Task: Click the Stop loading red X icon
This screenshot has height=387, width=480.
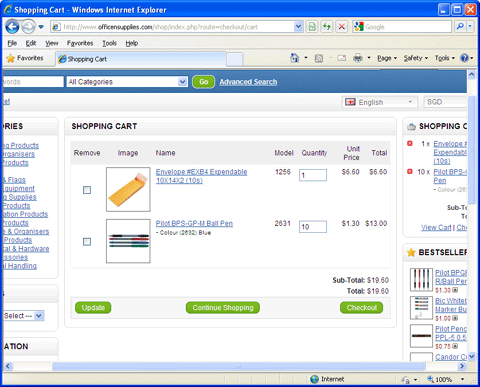Action: (x=342, y=27)
